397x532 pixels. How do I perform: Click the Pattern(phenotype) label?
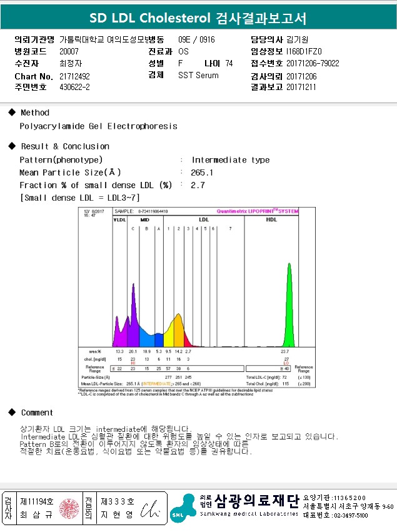pyautogui.click(x=61, y=159)
